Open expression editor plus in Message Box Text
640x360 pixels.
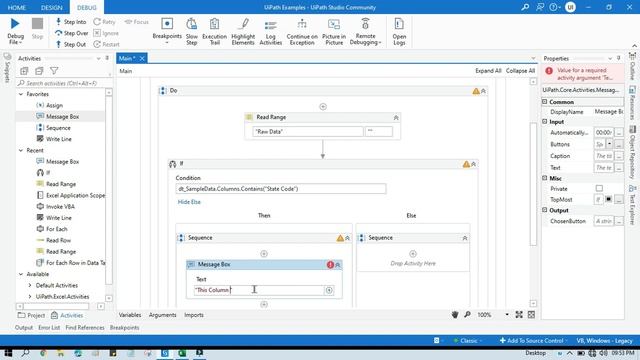coord(329,290)
